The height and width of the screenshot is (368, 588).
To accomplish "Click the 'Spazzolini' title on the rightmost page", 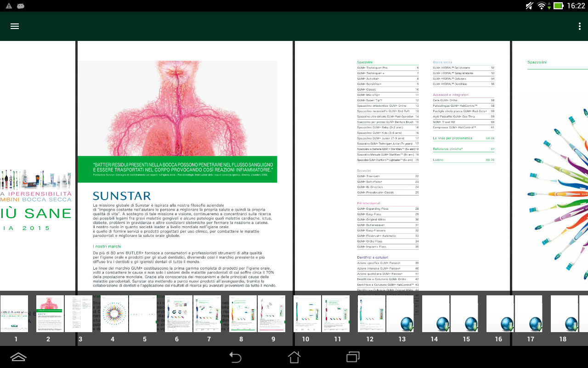I will (537, 62).
